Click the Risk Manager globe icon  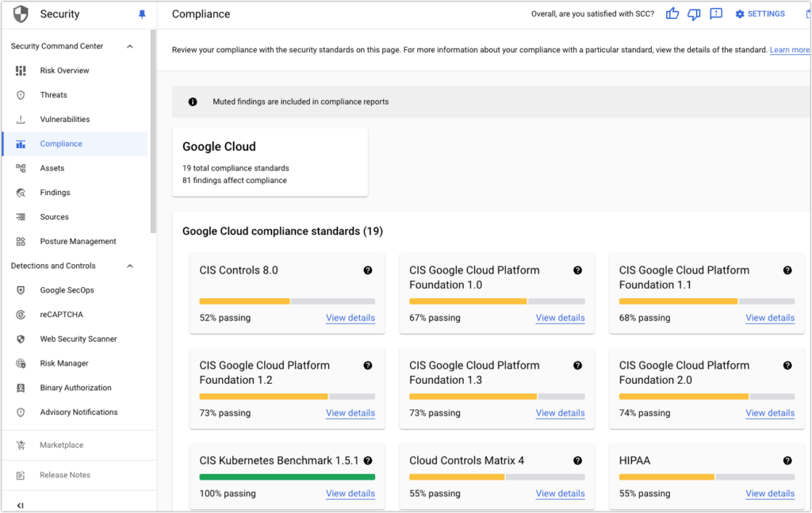(x=21, y=363)
